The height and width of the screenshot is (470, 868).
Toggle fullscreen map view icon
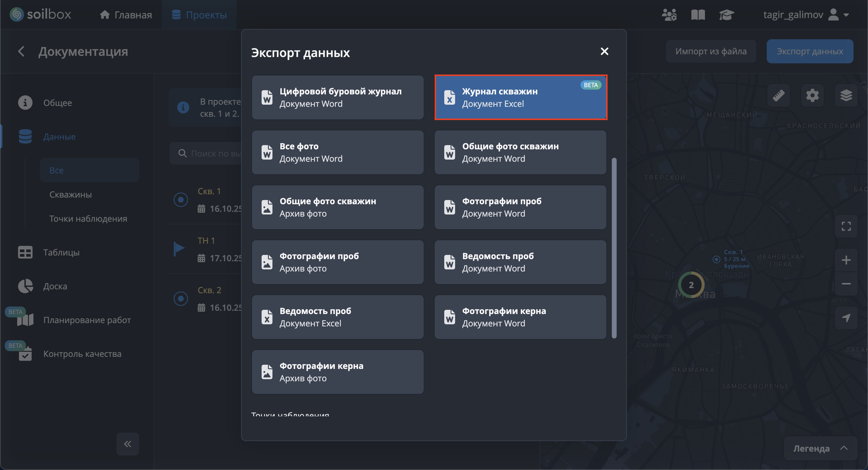tap(846, 226)
